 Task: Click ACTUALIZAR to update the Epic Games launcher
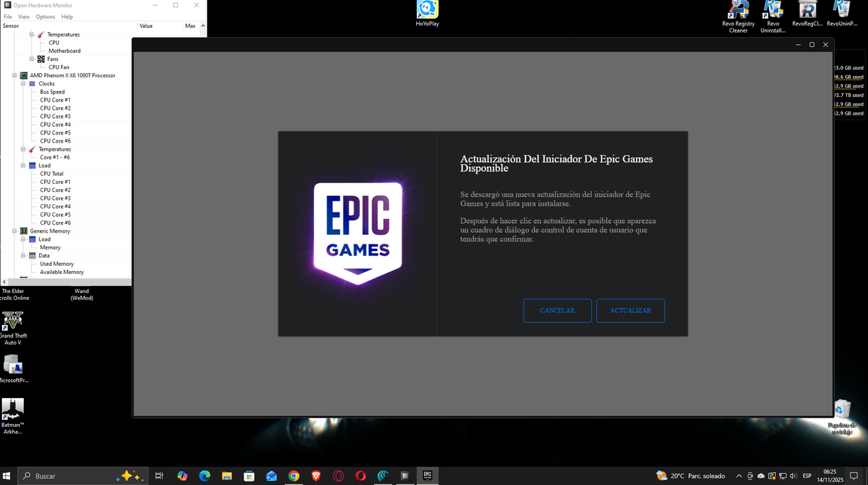[630, 311]
